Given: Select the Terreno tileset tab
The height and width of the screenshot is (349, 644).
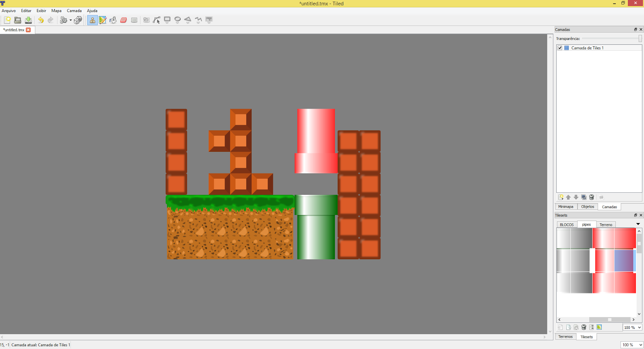Looking at the screenshot, I should coord(606,225).
